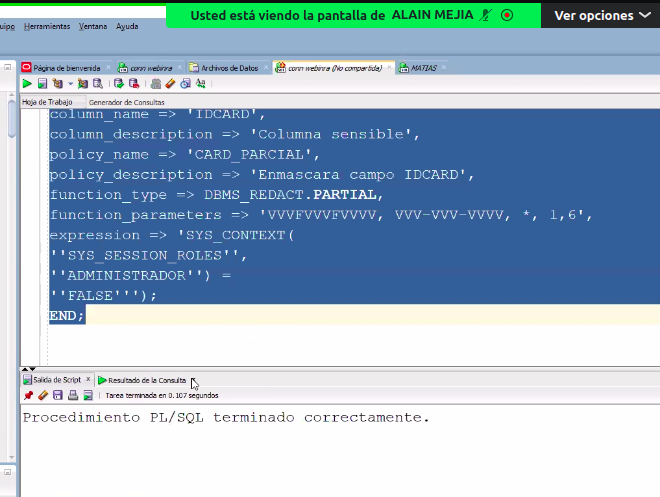This screenshot has width=660, height=497.
Task: Pin the script output with the red pin
Action: [x=28, y=396]
